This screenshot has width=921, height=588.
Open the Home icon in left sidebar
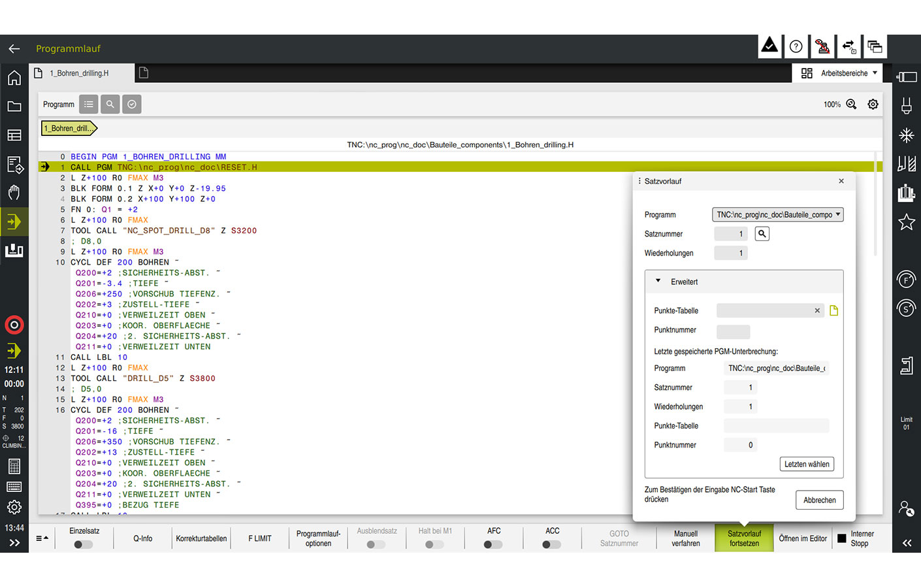14,78
